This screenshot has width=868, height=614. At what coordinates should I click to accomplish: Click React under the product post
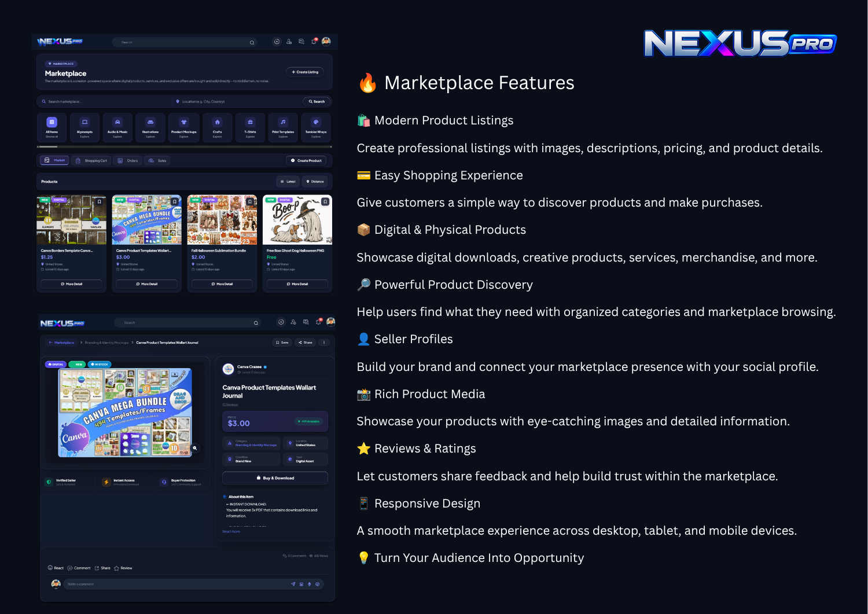tap(56, 568)
